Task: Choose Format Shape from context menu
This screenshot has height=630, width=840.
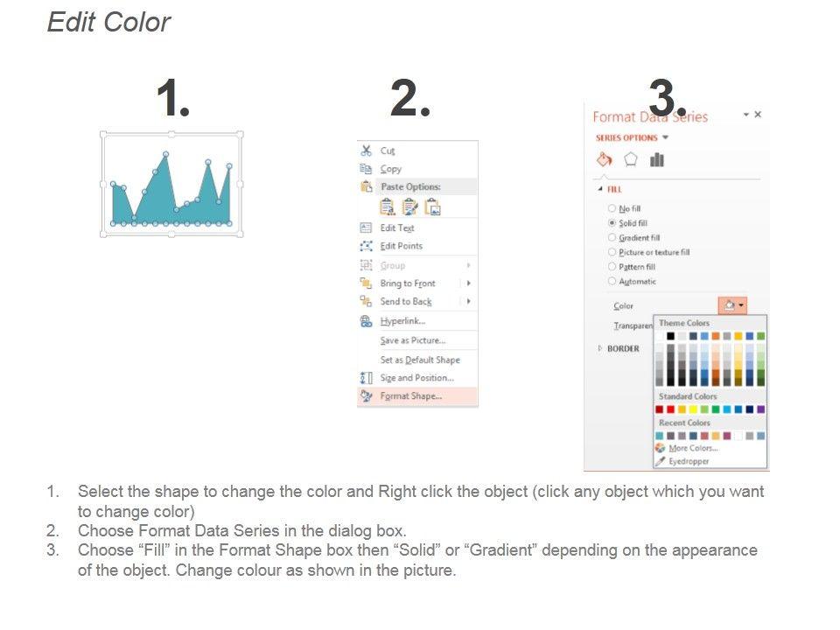Action: [410, 396]
